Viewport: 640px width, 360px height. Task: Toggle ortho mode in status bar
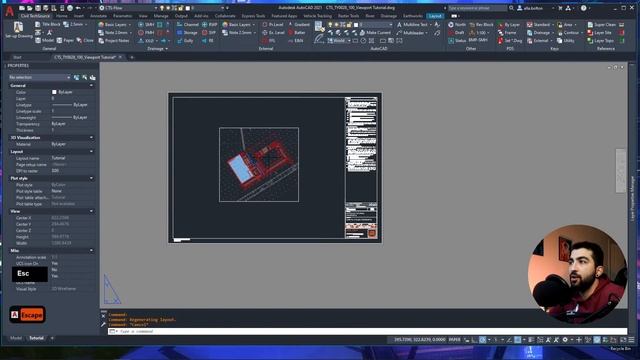click(474, 340)
